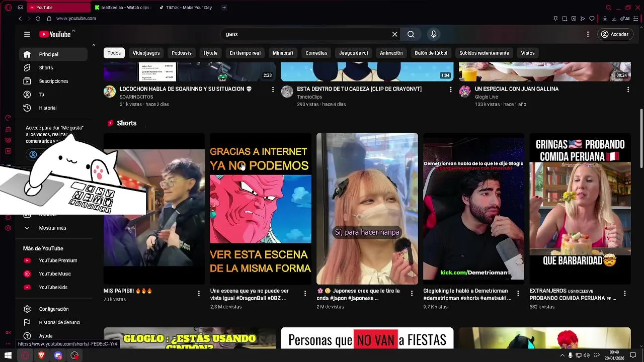The image size is (644, 362).
Task: Switch to the TikTok browser tab
Action: point(186,8)
